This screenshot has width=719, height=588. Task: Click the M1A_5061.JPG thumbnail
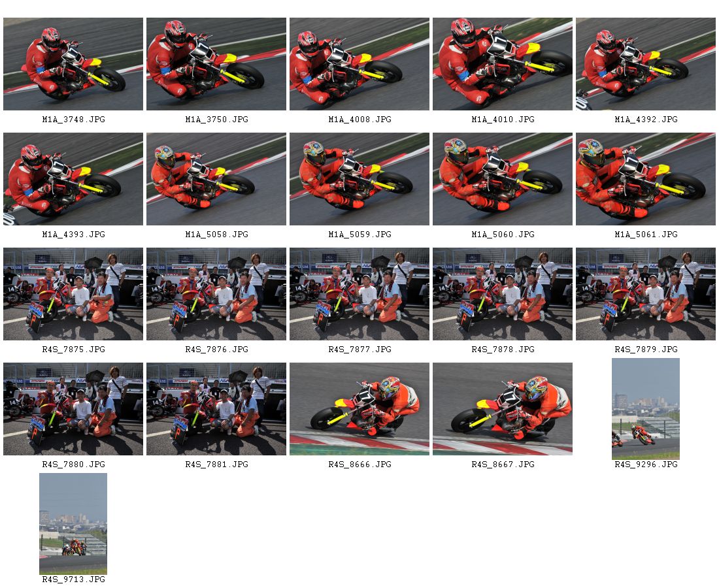coord(646,179)
